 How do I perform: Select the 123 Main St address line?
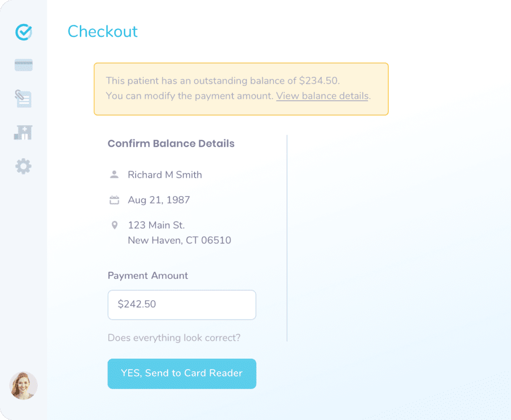[156, 225]
